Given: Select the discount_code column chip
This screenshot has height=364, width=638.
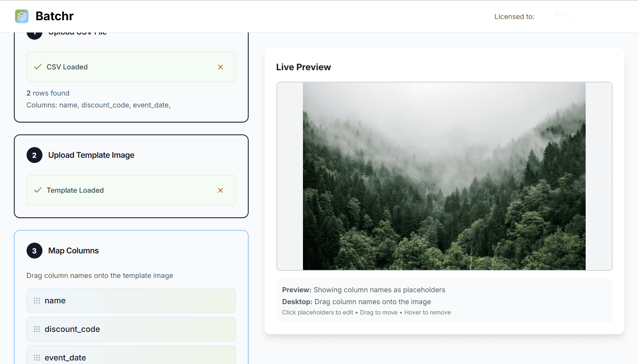Looking at the screenshot, I should pyautogui.click(x=131, y=329).
